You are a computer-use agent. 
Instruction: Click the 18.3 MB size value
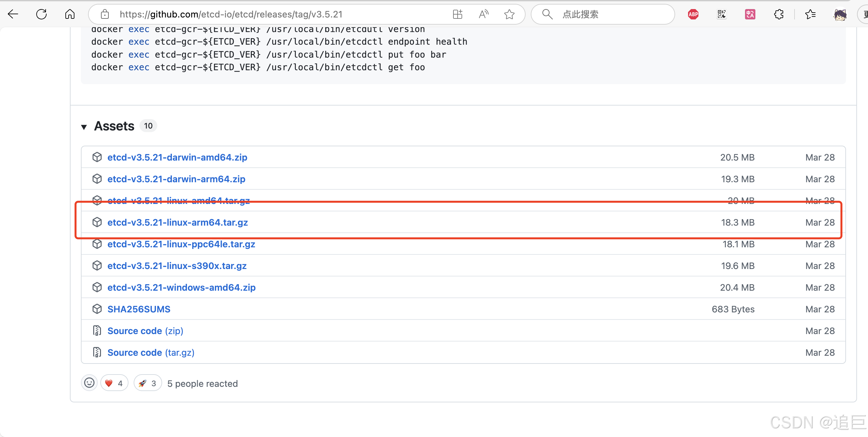point(738,222)
